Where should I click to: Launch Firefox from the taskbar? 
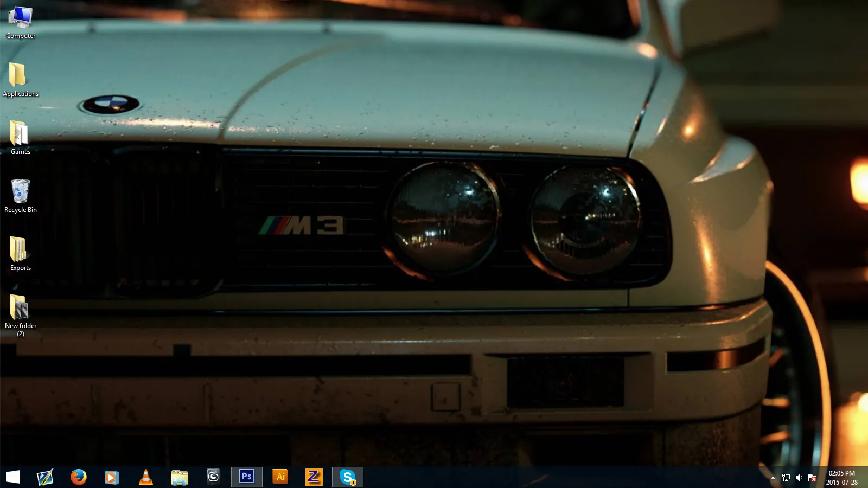[79, 477]
